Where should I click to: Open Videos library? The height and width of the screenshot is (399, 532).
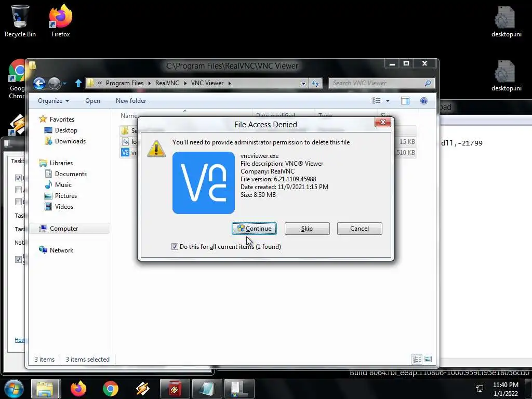click(64, 207)
